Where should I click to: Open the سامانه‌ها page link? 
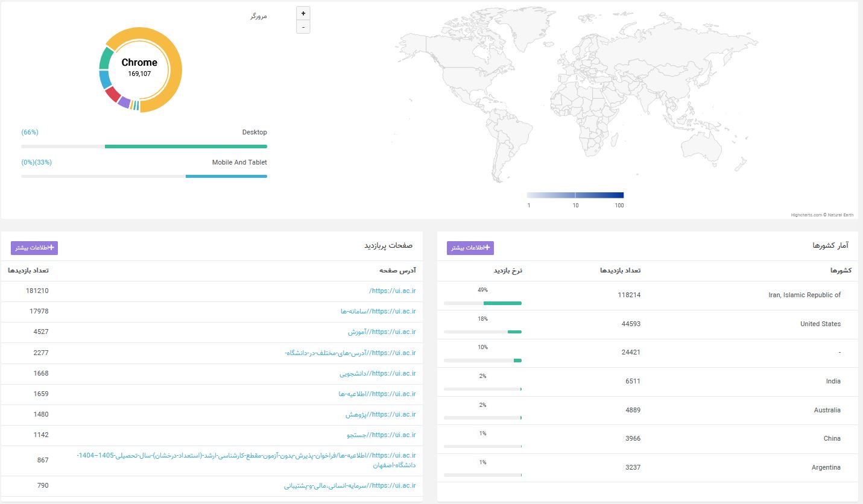[378, 311]
